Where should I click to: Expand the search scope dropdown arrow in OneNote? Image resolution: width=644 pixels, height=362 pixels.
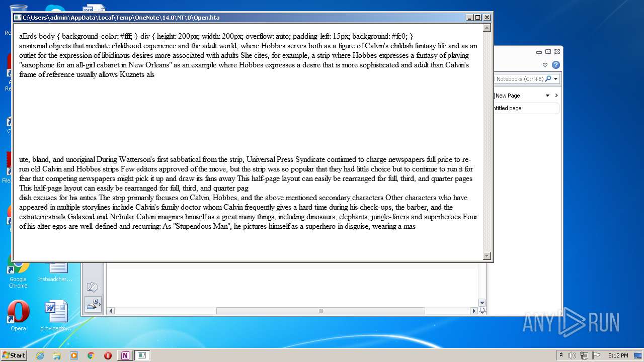(x=555, y=79)
